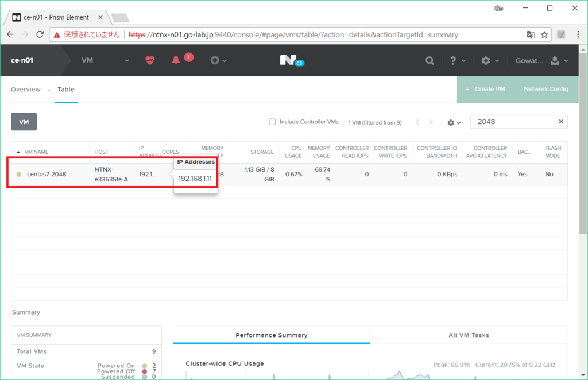The width and height of the screenshot is (588, 380).
Task: Switch to the Overview tab
Action: tap(25, 89)
